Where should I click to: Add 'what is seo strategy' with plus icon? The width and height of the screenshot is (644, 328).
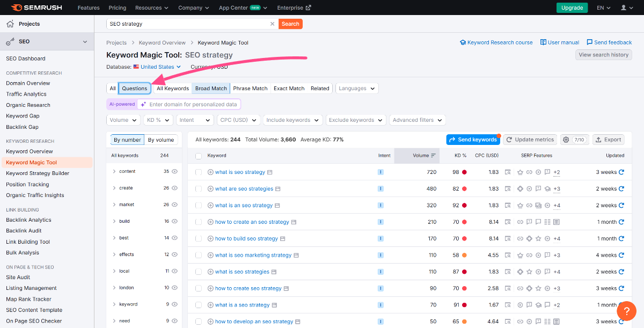[x=210, y=172]
